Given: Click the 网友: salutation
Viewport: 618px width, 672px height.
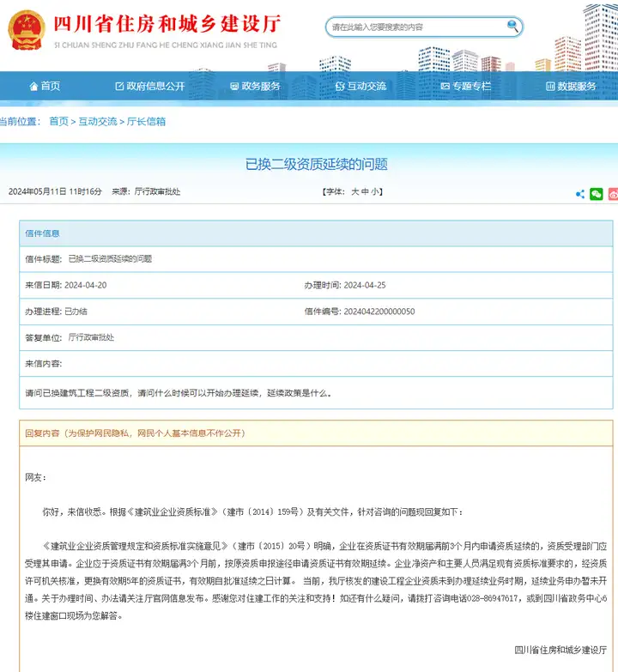Looking at the screenshot, I should [x=35, y=477].
